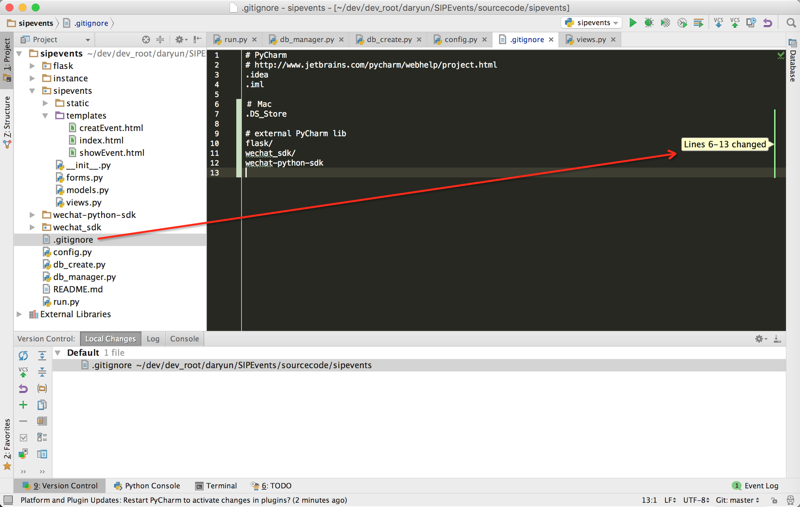Image resolution: width=800 pixels, height=507 pixels.
Task: Start debugging with the bug icon
Action: [x=649, y=22]
